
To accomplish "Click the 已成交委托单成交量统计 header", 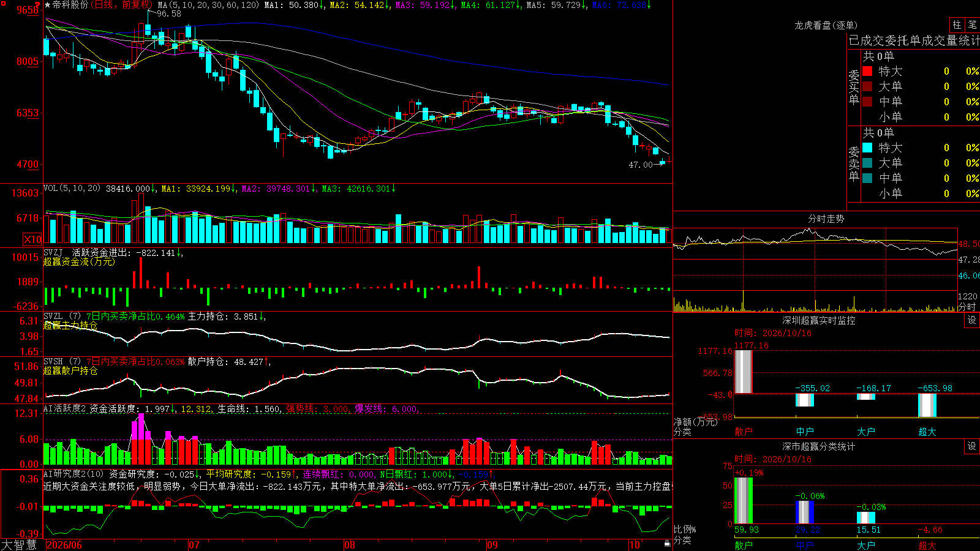I will pyautogui.click(x=914, y=40).
